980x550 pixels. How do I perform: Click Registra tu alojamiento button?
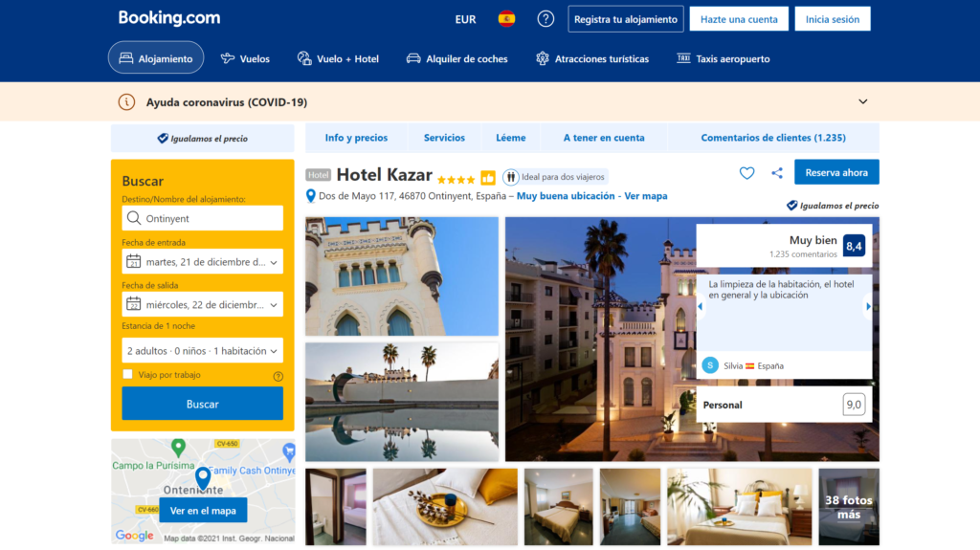[626, 19]
